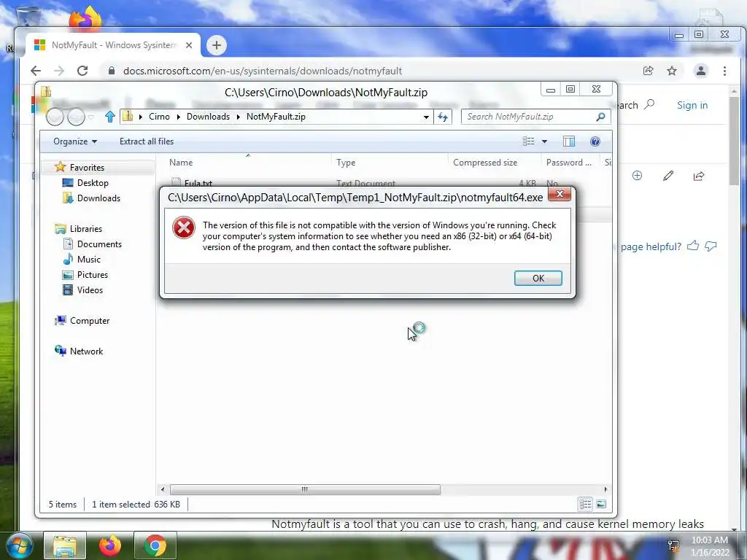Click the Chrome back arrow
The width and height of the screenshot is (747, 560).
click(x=36, y=71)
